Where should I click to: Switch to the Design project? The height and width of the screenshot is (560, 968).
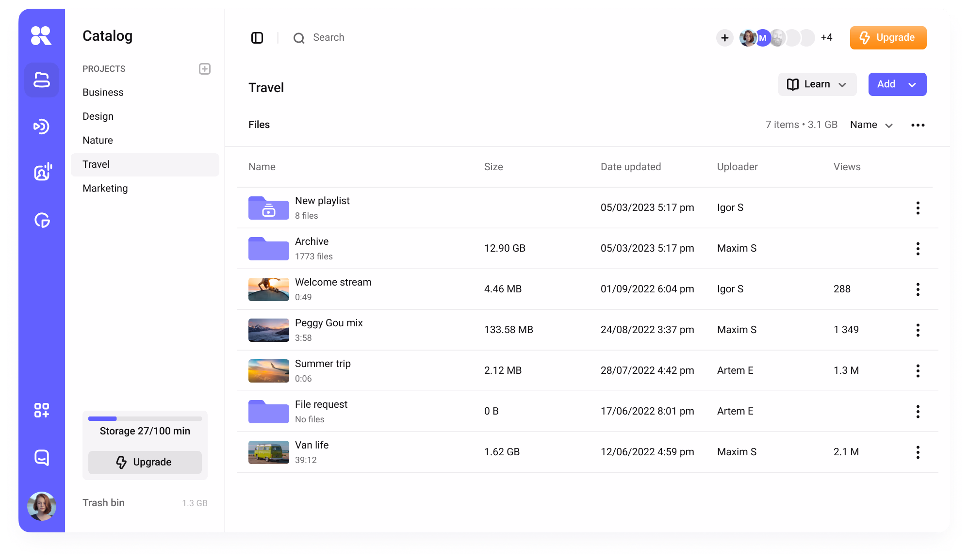pos(98,116)
